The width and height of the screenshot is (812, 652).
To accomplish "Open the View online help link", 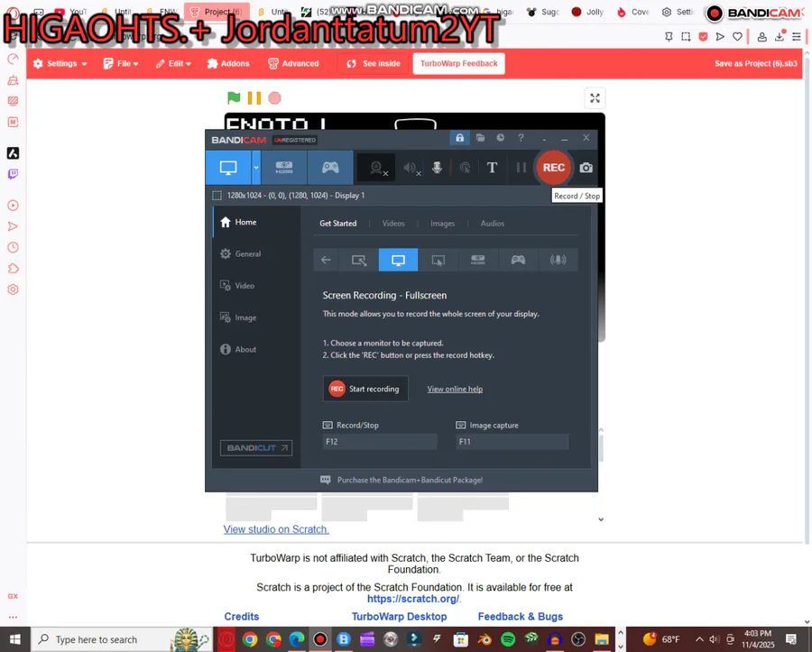I will (x=455, y=390).
